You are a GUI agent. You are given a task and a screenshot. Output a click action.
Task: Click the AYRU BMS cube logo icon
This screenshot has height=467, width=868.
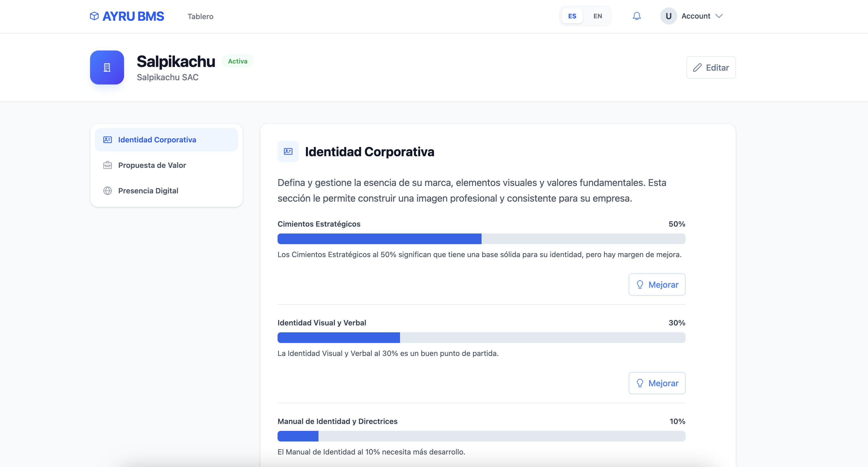tap(94, 16)
